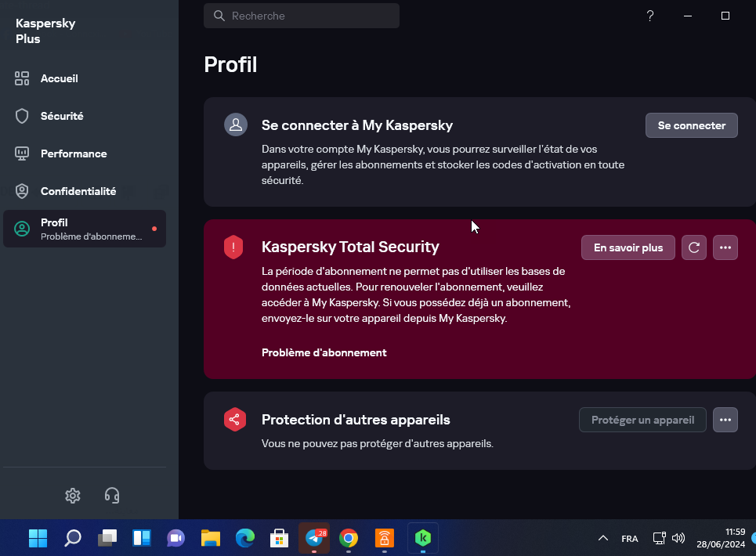The height and width of the screenshot is (556, 756).
Task: Click the Kaspersky taskbar icon
Action: 423,538
